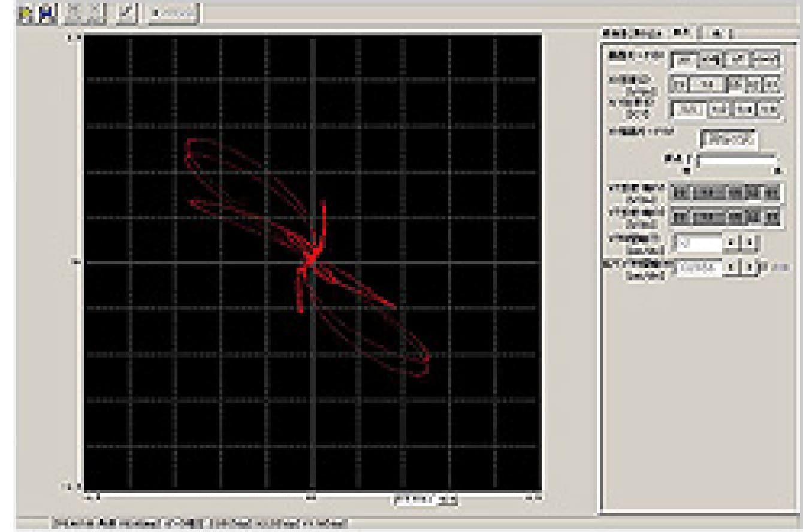Select the last button in the panel's top row
This screenshot has width=803, height=532.
[766, 59]
